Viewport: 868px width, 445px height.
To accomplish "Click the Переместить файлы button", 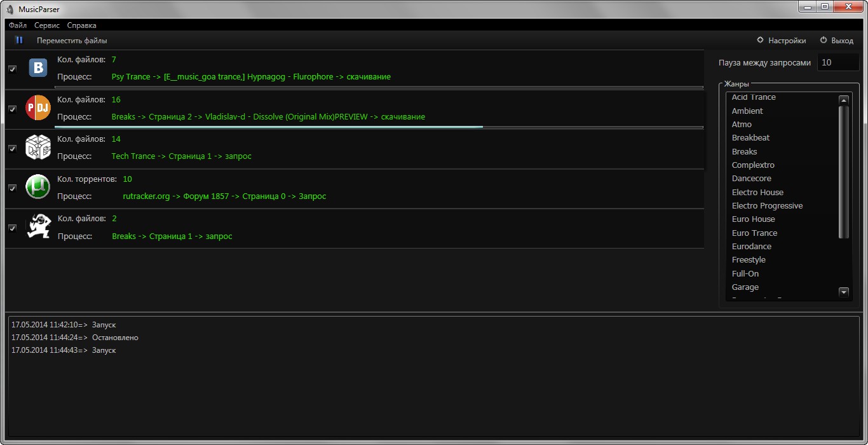I will 72,41.
